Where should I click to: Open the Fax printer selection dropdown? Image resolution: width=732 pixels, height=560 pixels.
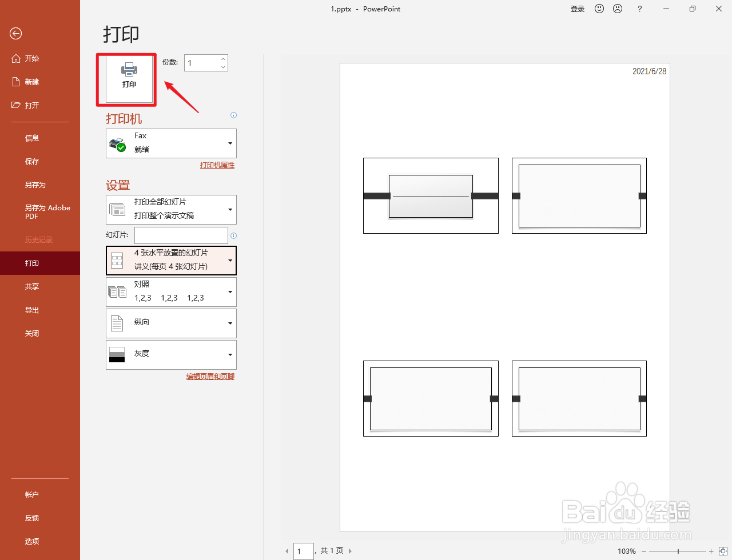pyautogui.click(x=171, y=143)
